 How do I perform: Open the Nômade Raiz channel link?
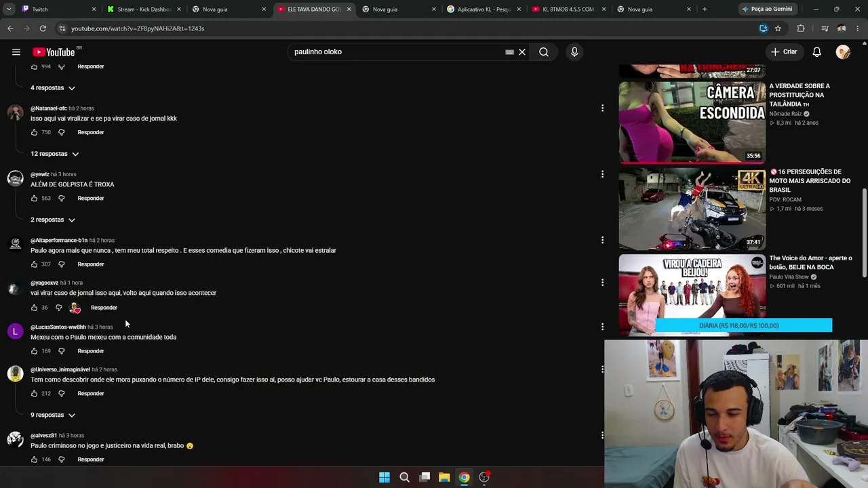tap(785, 114)
